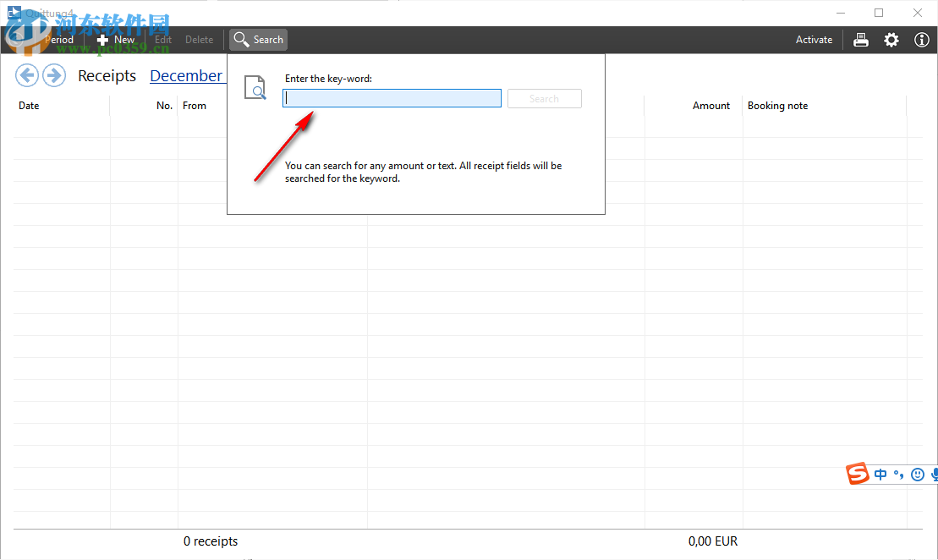
Task: Go to previous period with left arrow
Action: [27, 75]
